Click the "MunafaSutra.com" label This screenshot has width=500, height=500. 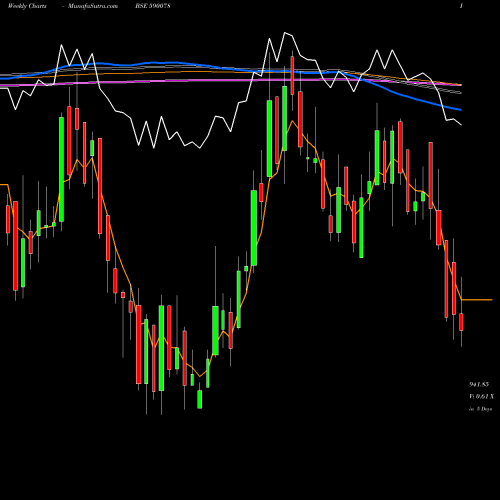(x=93, y=6)
